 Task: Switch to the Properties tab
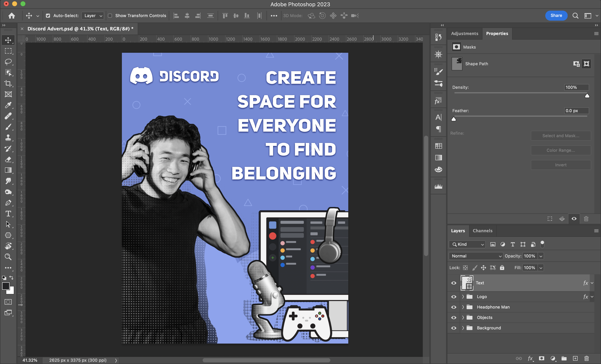[497, 33]
